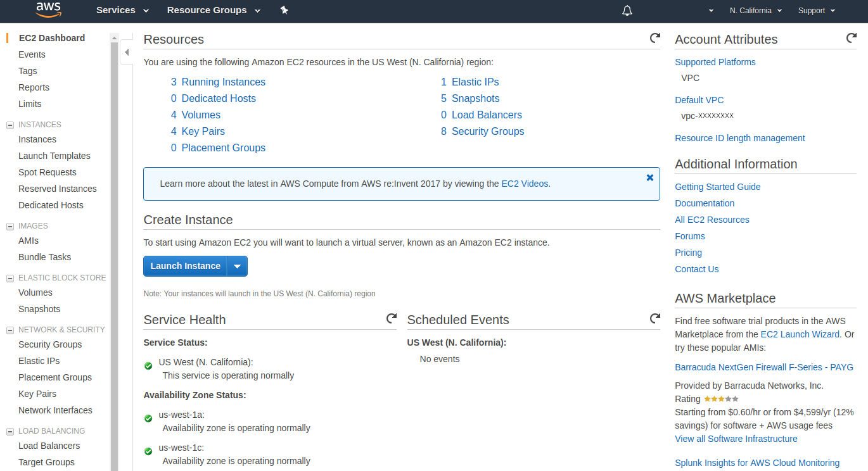Open Splunk Insights for AWS listing
Viewport: 868px width, 471px height.
(757, 463)
